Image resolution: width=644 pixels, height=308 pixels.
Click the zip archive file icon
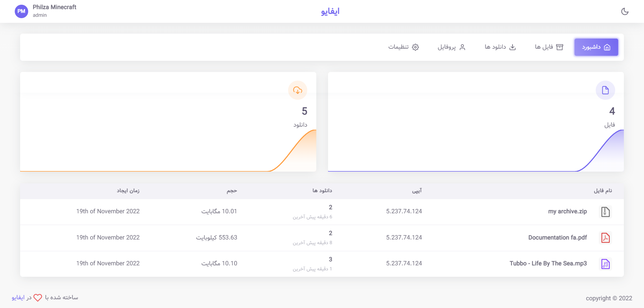tap(605, 212)
